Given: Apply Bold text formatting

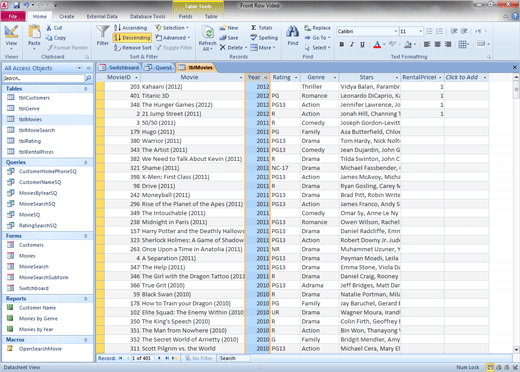Looking at the screenshot, I should [x=342, y=44].
